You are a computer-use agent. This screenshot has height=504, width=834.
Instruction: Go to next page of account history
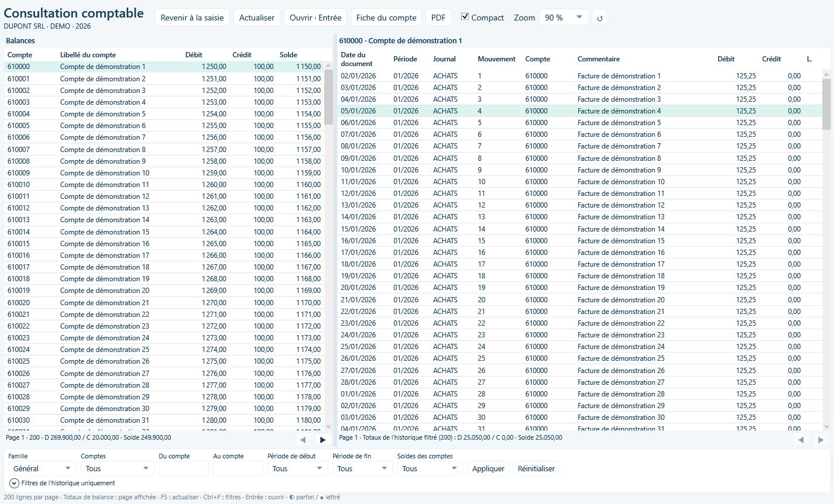[x=821, y=440]
